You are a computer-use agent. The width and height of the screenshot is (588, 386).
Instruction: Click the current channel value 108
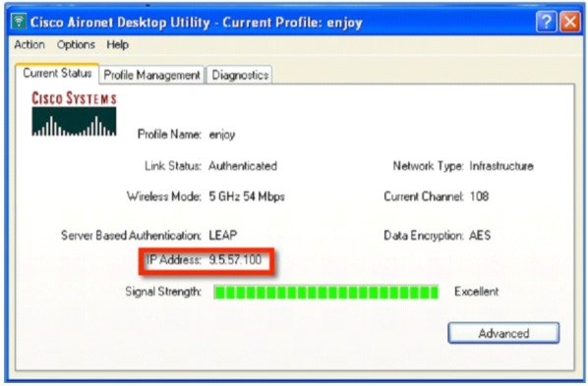point(479,196)
